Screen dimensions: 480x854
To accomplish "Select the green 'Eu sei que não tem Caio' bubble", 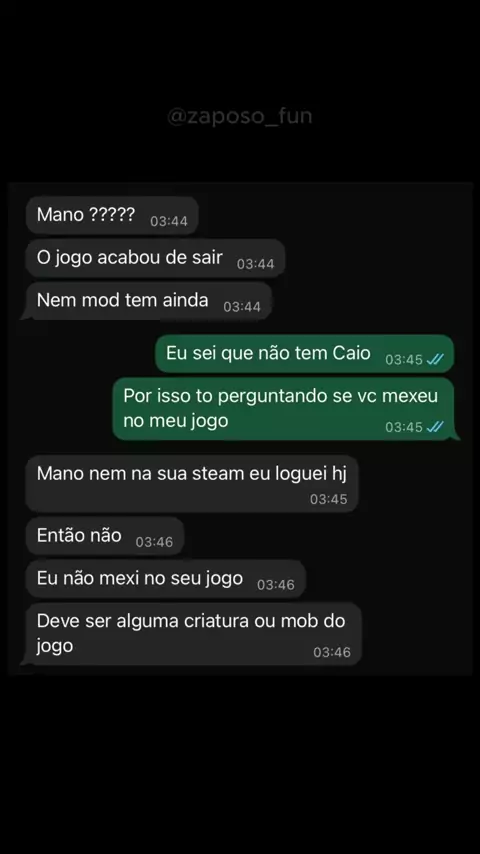I will pyautogui.click(x=305, y=353).
